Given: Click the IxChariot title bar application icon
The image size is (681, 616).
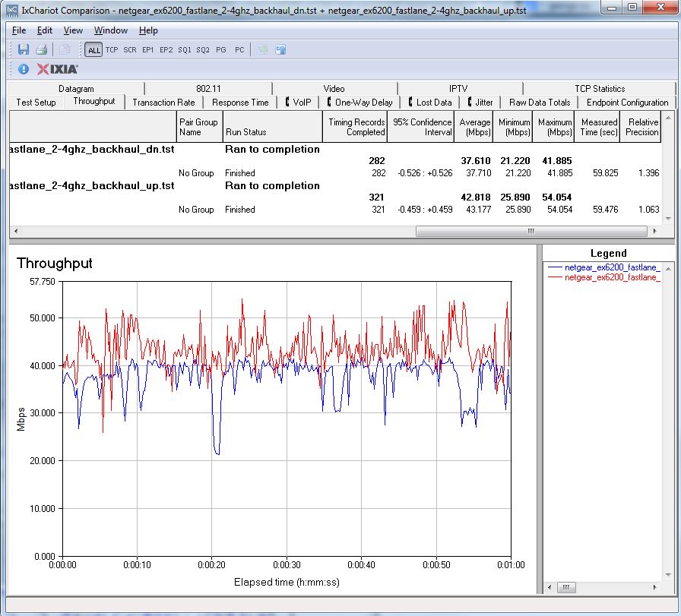Looking at the screenshot, I should point(13,10).
